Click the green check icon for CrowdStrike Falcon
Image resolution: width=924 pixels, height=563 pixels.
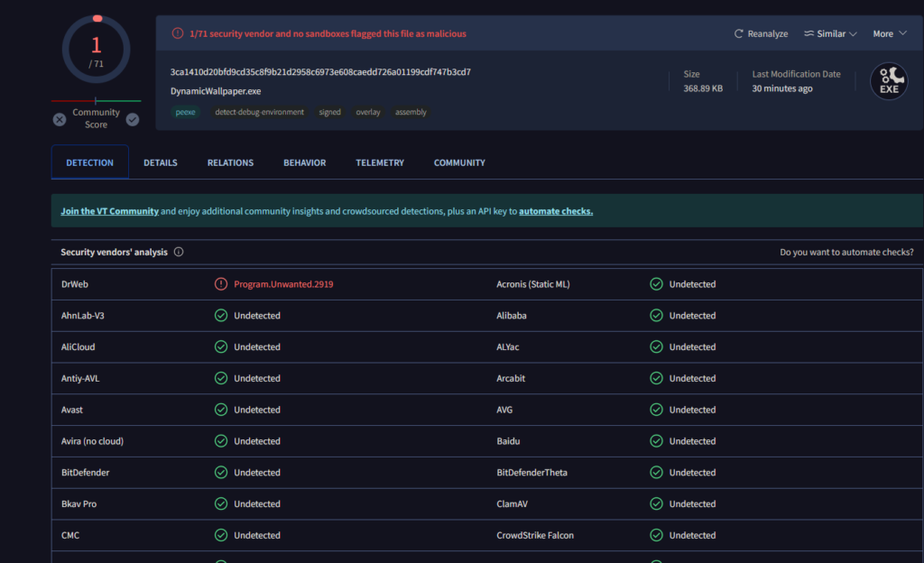pos(657,535)
